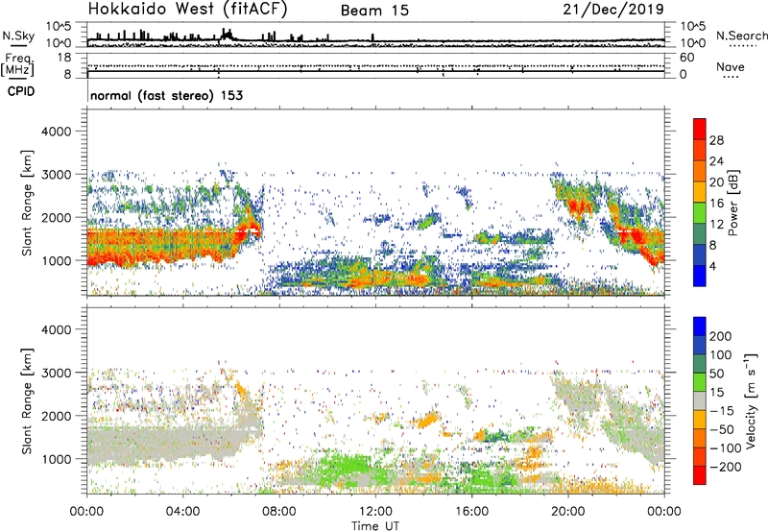Click the 'Beam 15' label
The image size is (768, 532).
pyautogui.click(x=374, y=11)
